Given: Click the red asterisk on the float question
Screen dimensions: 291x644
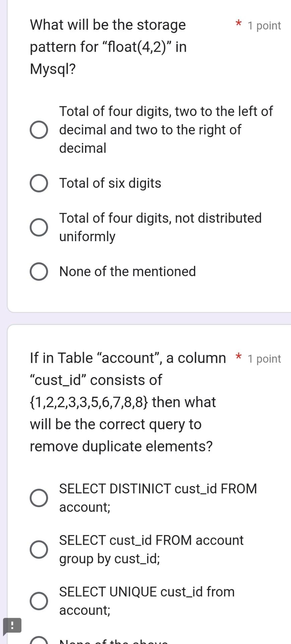Looking at the screenshot, I should (238, 24).
